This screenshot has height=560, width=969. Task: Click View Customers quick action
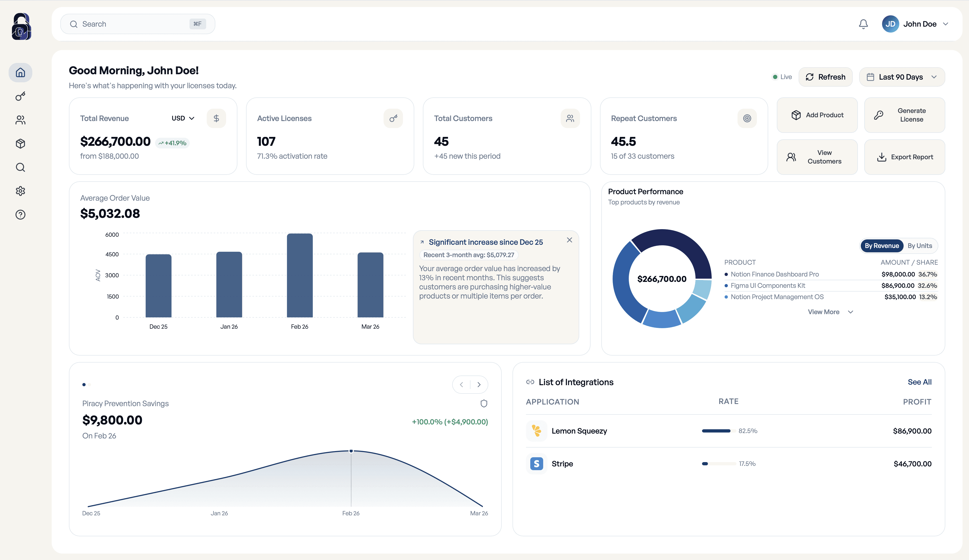(817, 157)
